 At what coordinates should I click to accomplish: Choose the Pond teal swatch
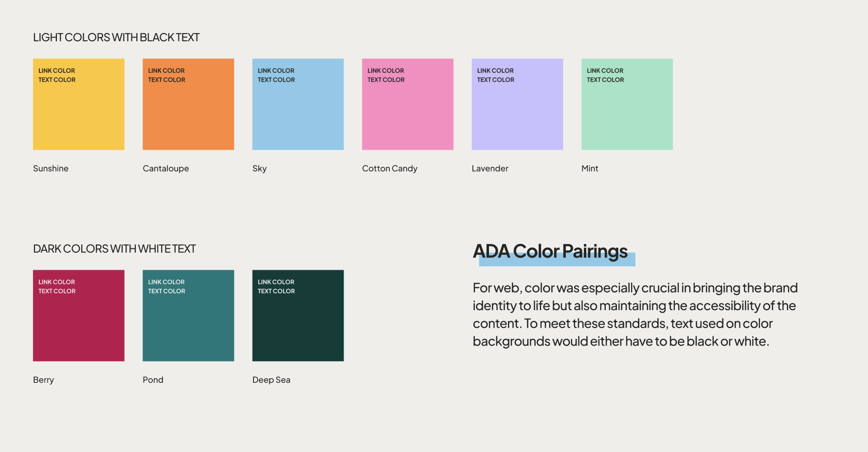pos(188,323)
